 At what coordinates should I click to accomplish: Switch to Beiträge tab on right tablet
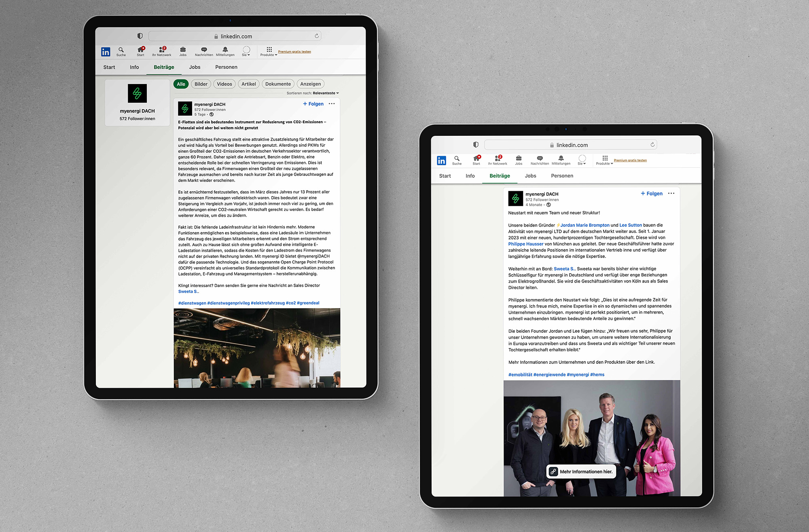coord(500,176)
